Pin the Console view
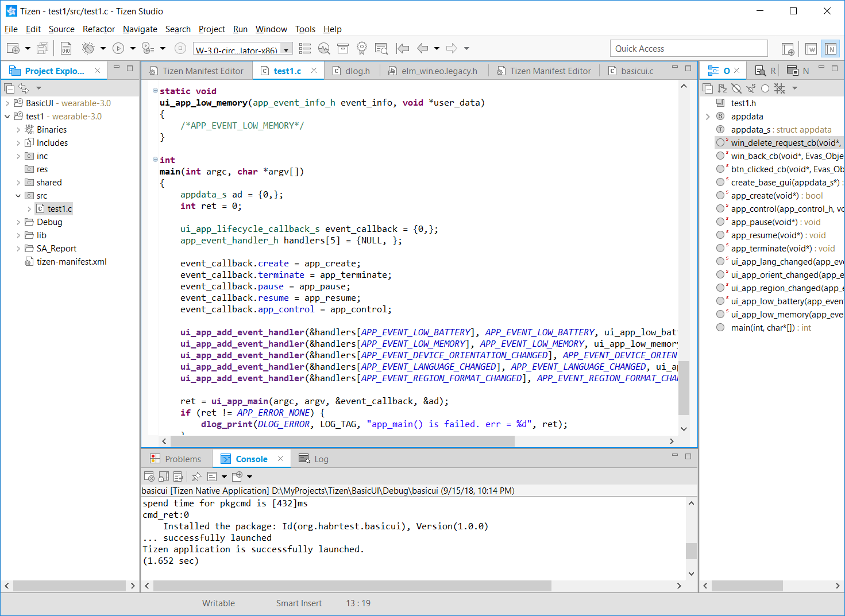The image size is (845, 616). (x=196, y=476)
